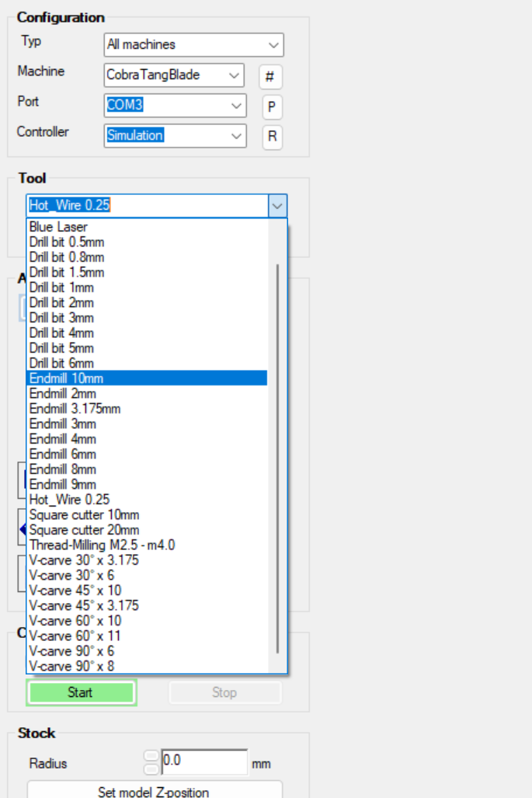Click the Stop button
This screenshot has height=798, width=532.
click(224, 692)
